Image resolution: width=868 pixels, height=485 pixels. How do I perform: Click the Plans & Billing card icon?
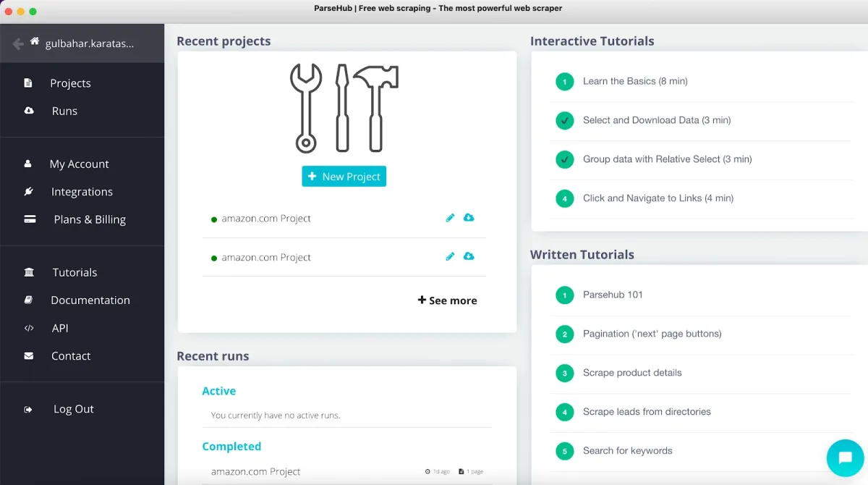pyautogui.click(x=30, y=219)
